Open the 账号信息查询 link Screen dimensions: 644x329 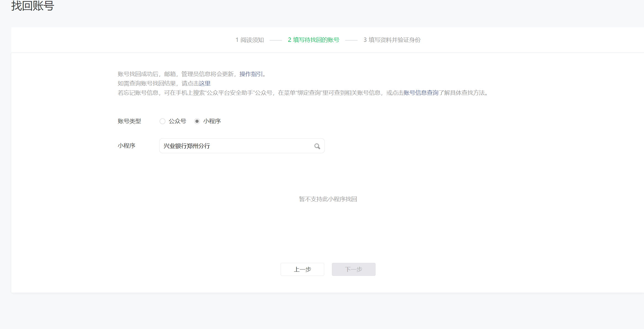click(x=421, y=93)
